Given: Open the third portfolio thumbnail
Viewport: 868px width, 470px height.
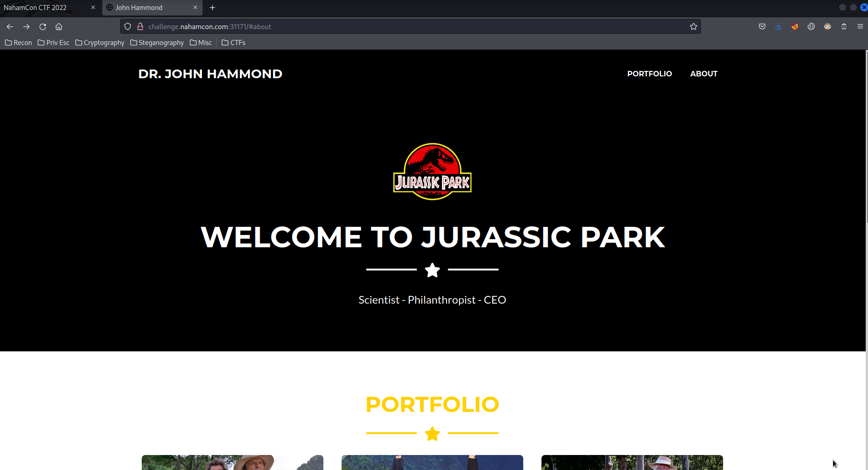Looking at the screenshot, I should tap(632, 462).
